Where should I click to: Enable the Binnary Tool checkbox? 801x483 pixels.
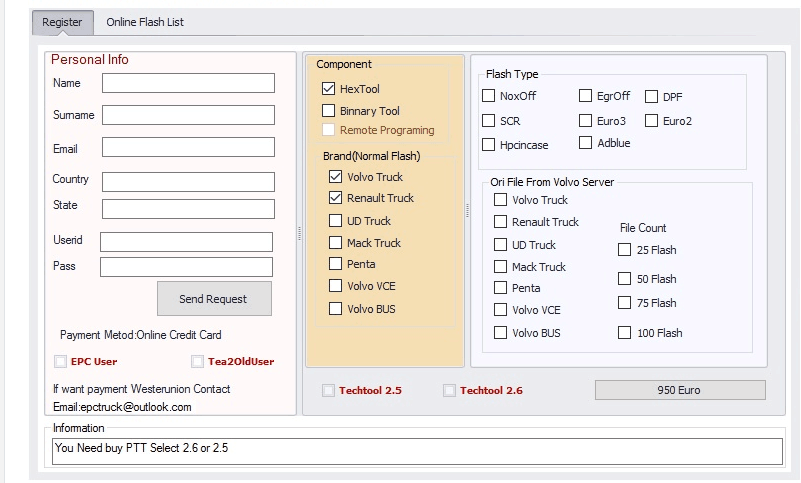(x=329, y=111)
